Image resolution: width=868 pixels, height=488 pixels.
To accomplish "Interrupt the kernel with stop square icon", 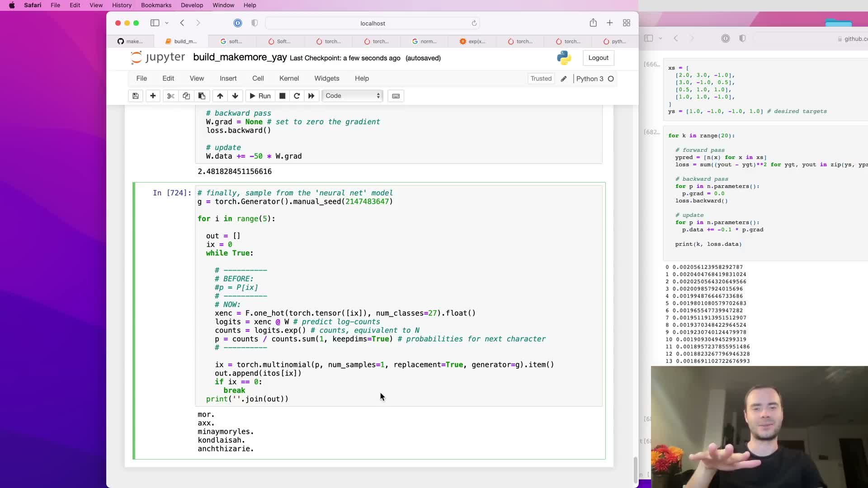I will point(282,96).
